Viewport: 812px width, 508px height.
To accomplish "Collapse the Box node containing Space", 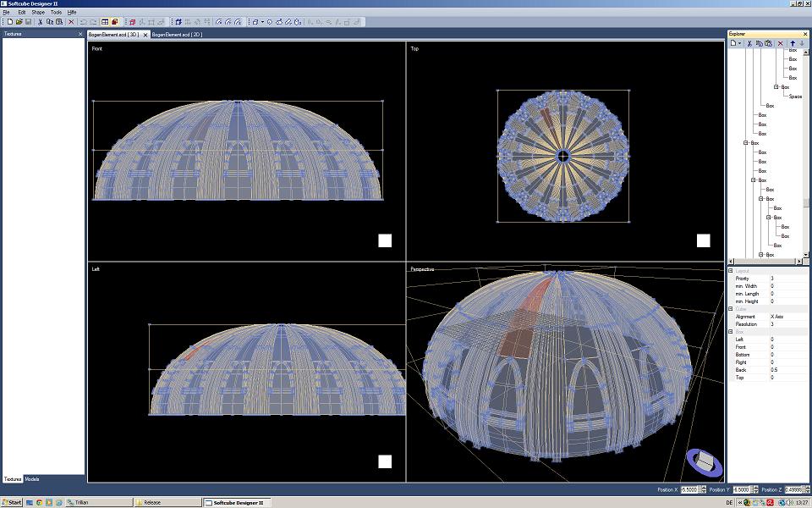I will 776,87.
